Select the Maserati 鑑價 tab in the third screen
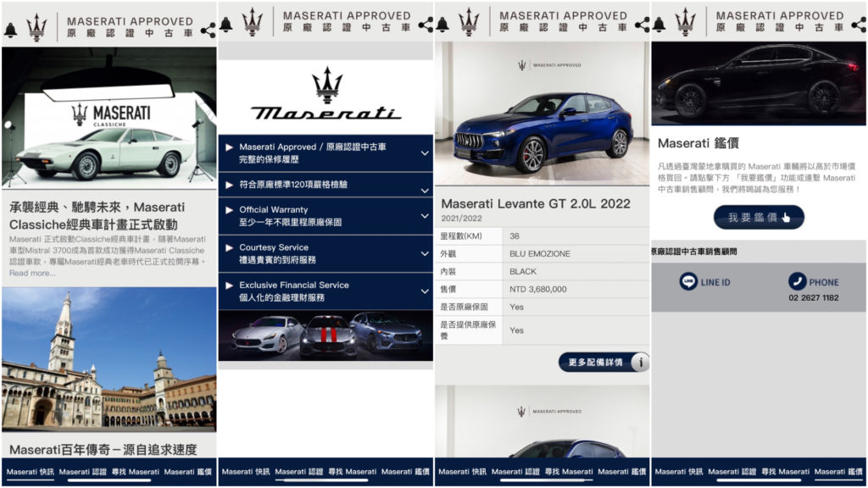The image size is (868, 488). pos(621,472)
